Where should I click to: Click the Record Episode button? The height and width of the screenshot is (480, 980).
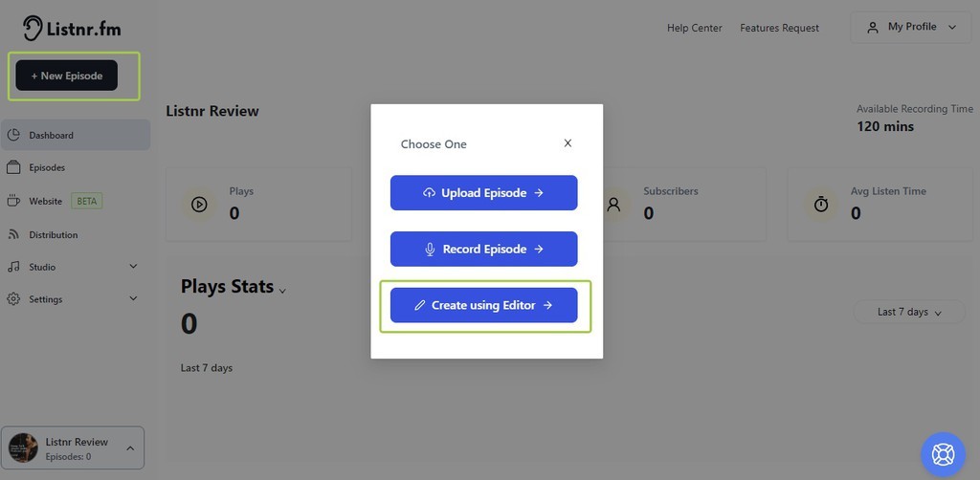pyautogui.click(x=483, y=249)
